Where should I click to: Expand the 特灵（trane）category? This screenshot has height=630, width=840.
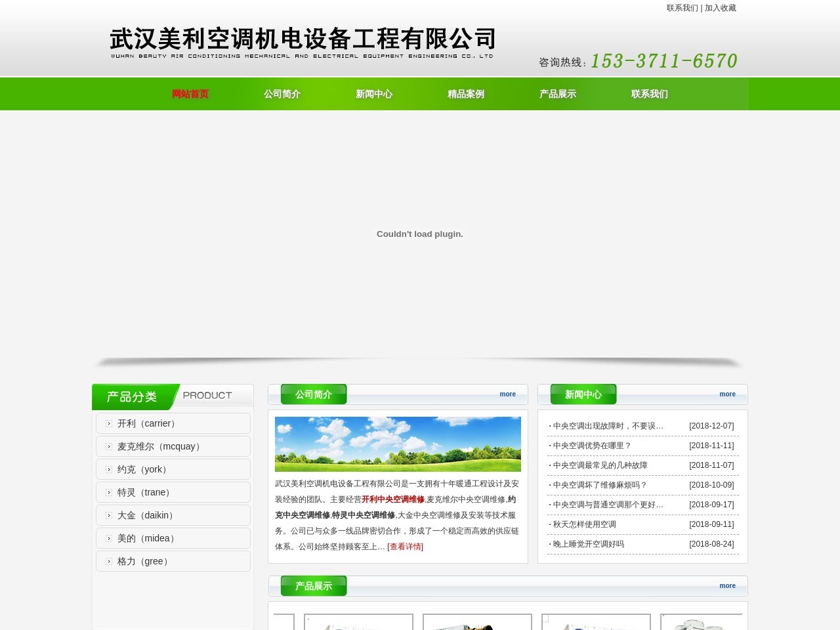click(143, 492)
